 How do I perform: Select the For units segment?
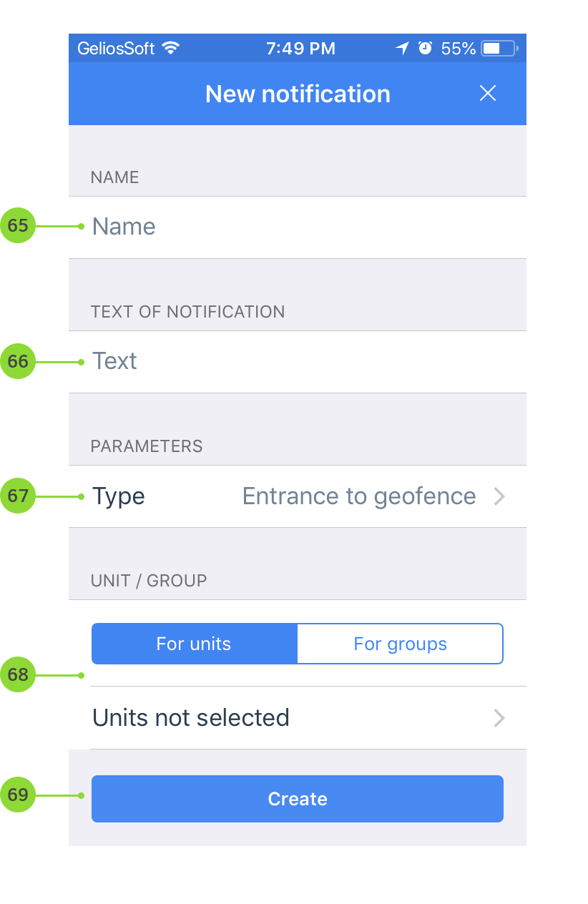point(194,644)
